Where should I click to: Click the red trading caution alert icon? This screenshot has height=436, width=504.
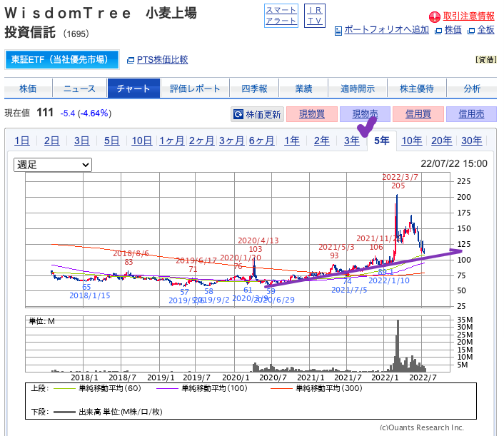coord(435,16)
